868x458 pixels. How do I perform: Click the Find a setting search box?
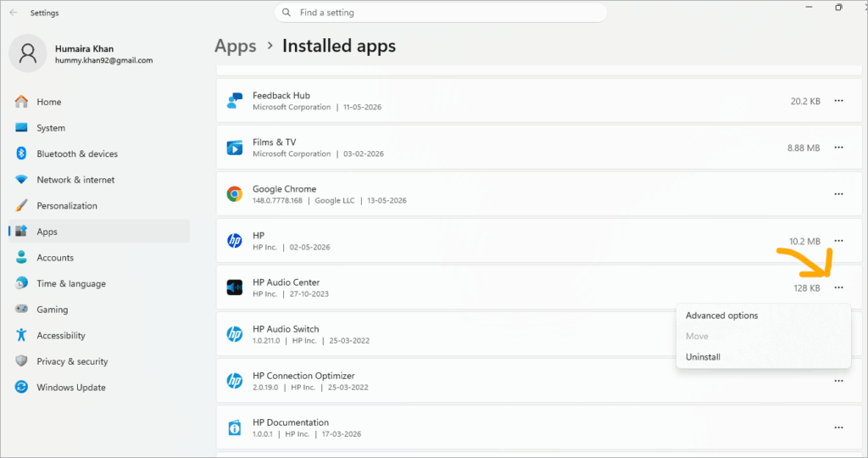coord(441,12)
